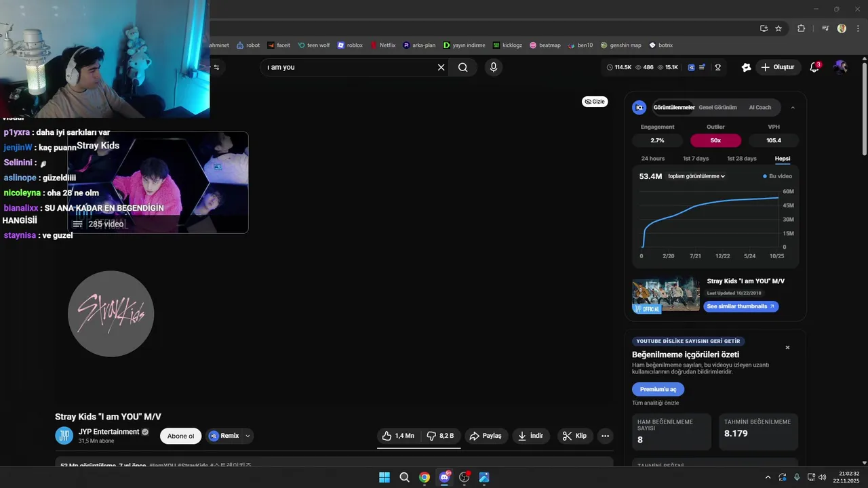The width and height of the screenshot is (868, 488).
Task: Click the Stray Kids playlist thumbnail
Action: tap(158, 182)
